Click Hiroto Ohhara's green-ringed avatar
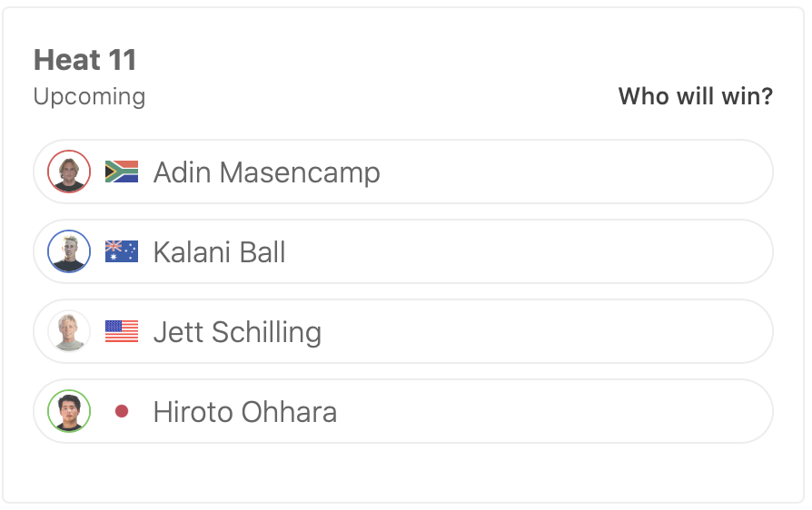The width and height of the screenshot is (812, 510). tap(69, 411)
